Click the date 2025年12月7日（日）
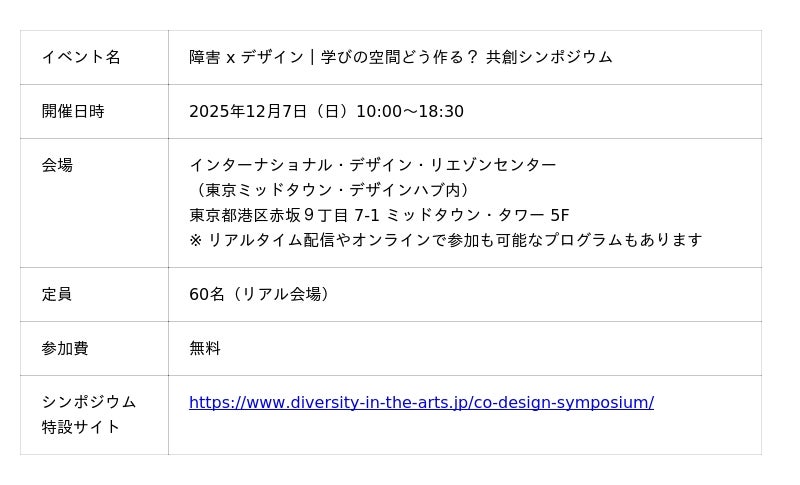 coord(269,111)
